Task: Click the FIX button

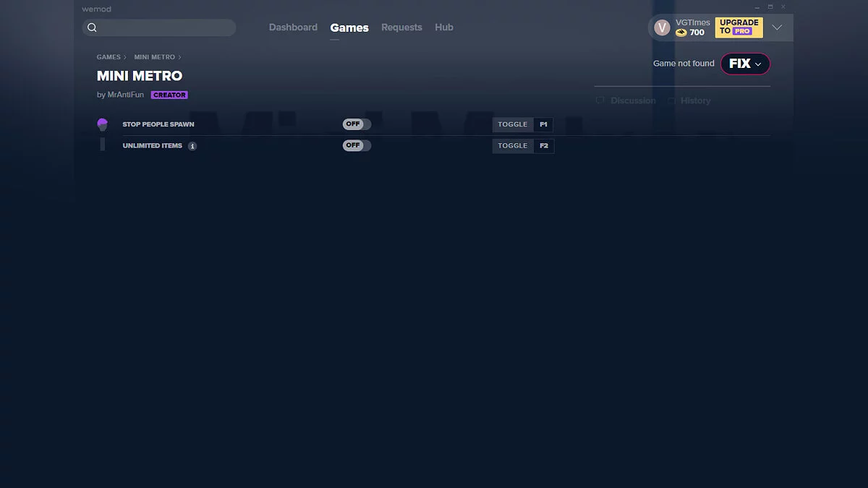Action: tap(745, 64)
